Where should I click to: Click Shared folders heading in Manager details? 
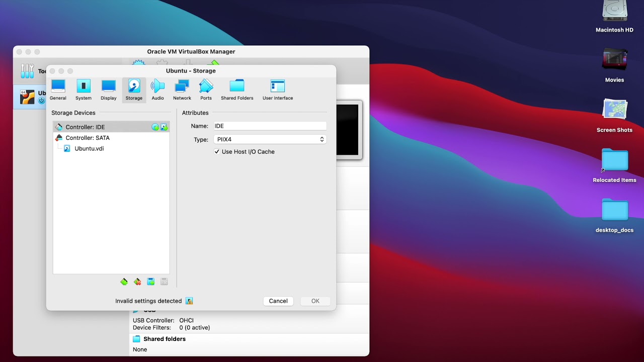165,339
